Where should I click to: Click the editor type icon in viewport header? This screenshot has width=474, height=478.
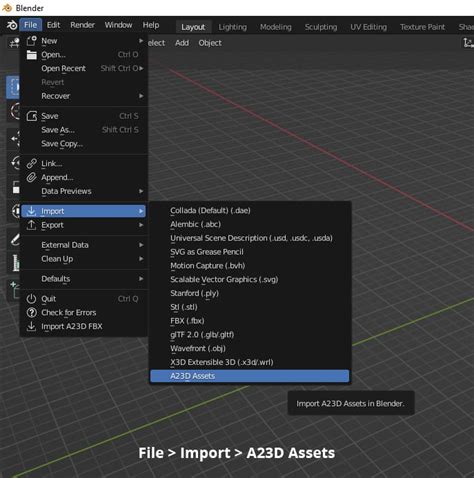point(14,43)
